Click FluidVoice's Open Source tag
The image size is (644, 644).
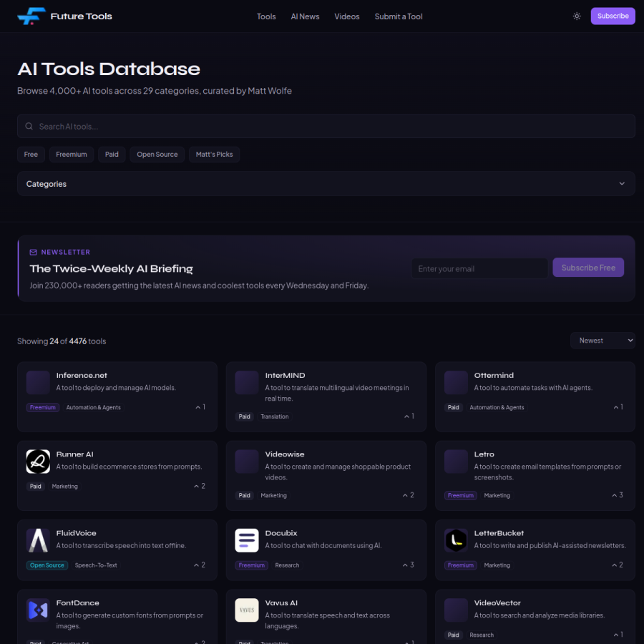pos(47,565)
